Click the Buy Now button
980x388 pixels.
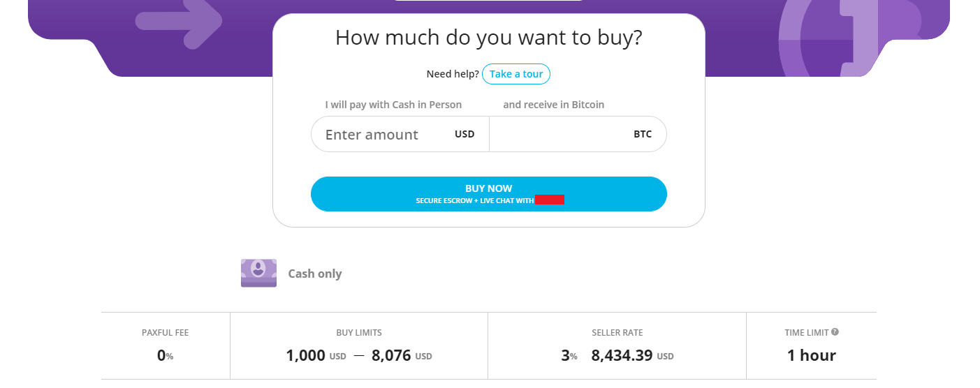(488, 194)
